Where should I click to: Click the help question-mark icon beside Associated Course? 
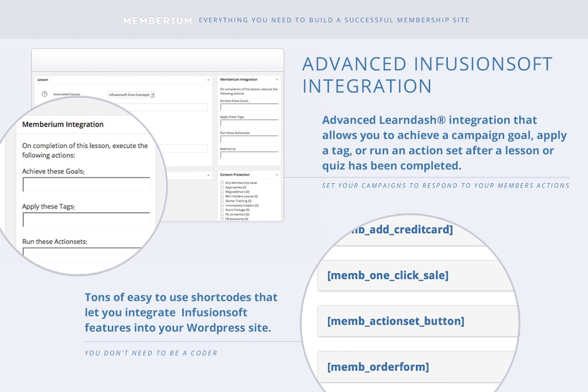coord(45,94)
